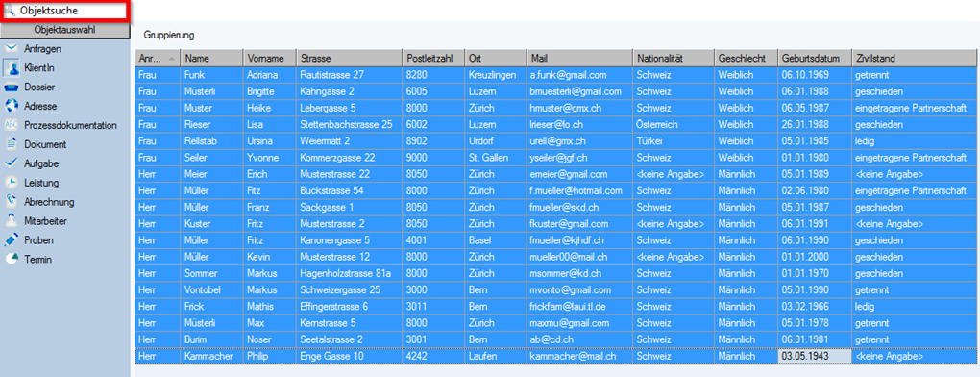Screen dimensions: 980x377
Task: Select the row for Adriana Funk
Action: coord(555,74)
